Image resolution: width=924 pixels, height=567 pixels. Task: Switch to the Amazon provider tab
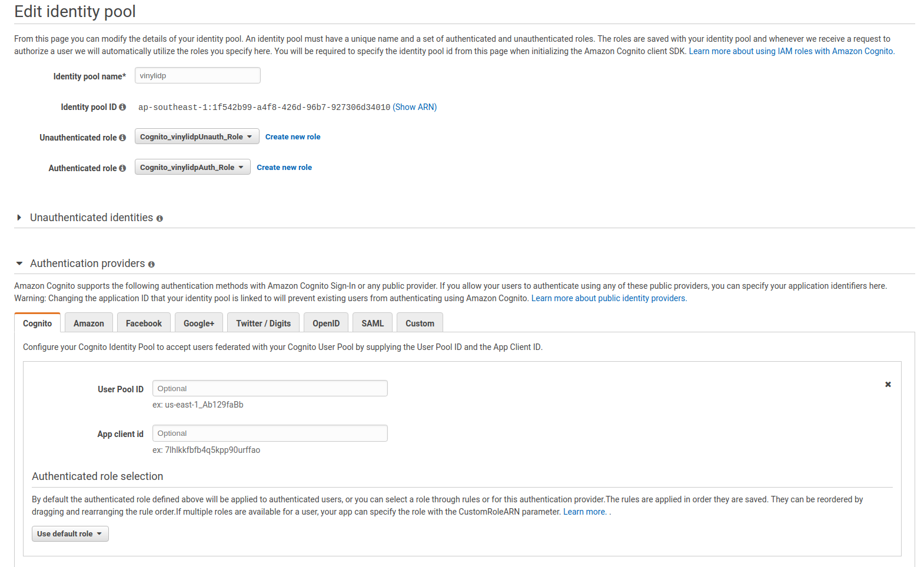pyautogui.click(x=89, y=323)
